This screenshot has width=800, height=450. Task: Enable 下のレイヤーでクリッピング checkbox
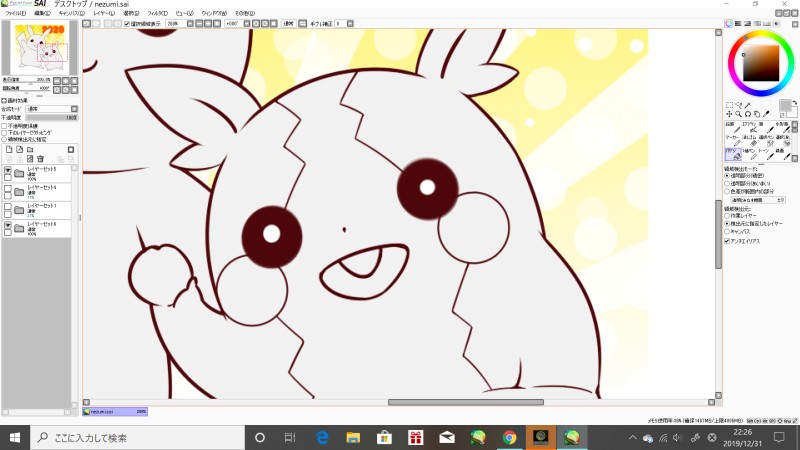click(x=4, y=133)
